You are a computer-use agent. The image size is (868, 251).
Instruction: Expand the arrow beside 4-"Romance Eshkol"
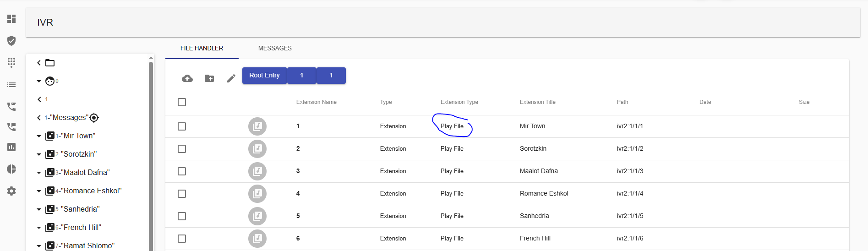[x=39, y=191]
